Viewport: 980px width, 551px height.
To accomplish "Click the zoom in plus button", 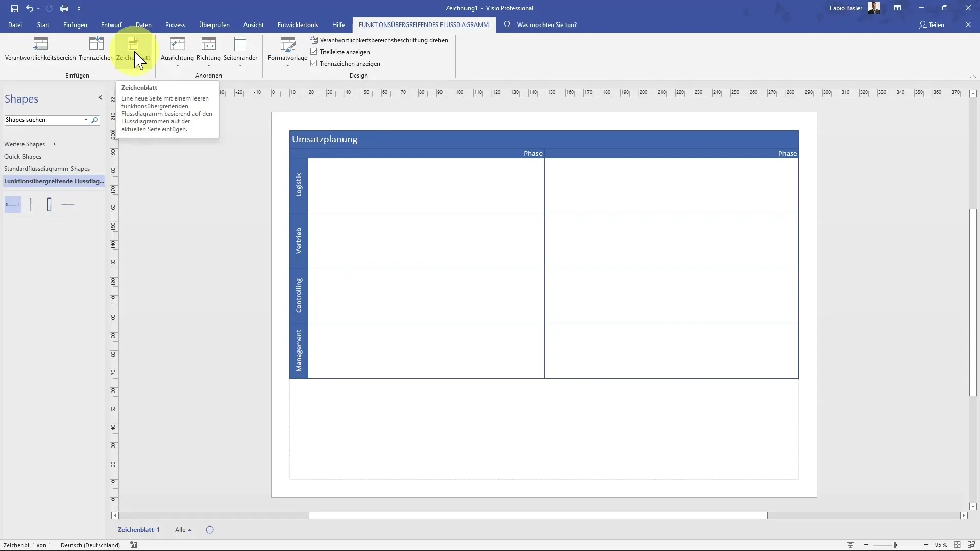I will [x=926, y=545].
